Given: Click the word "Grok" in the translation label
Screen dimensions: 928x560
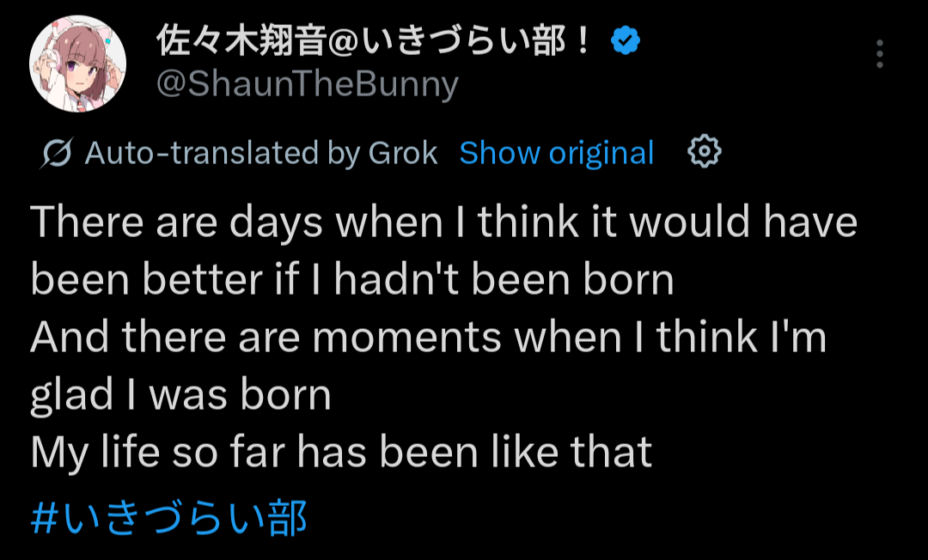Looking at the screenshot, I should (402, 153).
